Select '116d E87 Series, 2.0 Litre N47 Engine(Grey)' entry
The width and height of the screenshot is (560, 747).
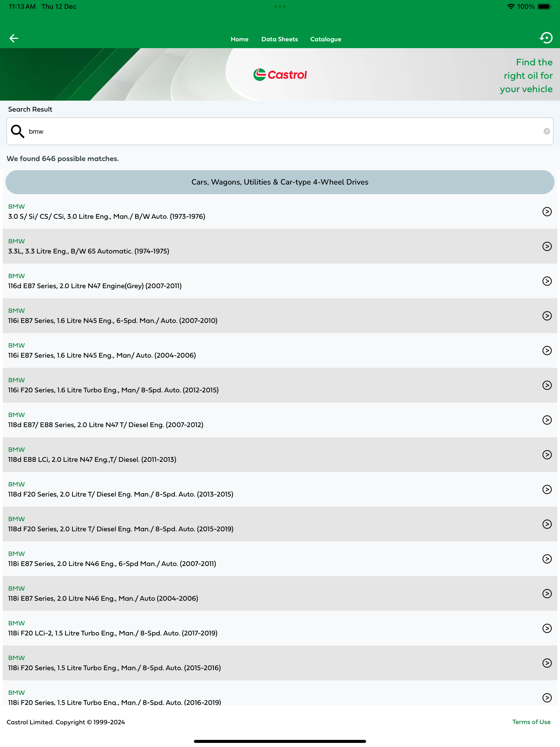click(x=280, y=281)
